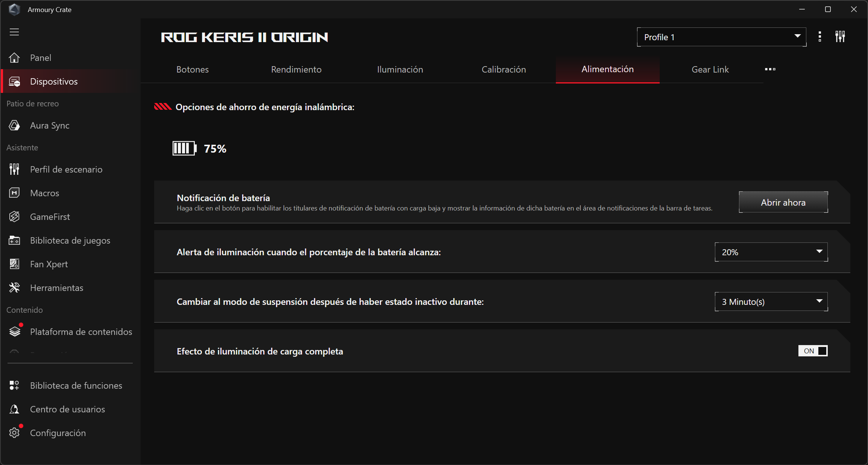The height and width of the screenshot is (465, 868).
Task: Open the hamburger menu at top of sidebar
Action: [x=14, y=32]
